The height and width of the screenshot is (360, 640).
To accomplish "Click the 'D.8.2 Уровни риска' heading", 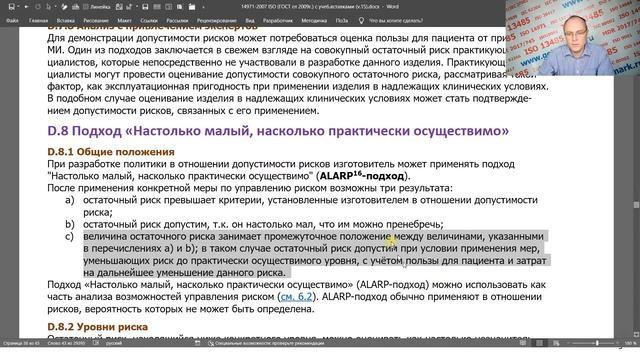I will pyautogui.click(x=98, y=327).
